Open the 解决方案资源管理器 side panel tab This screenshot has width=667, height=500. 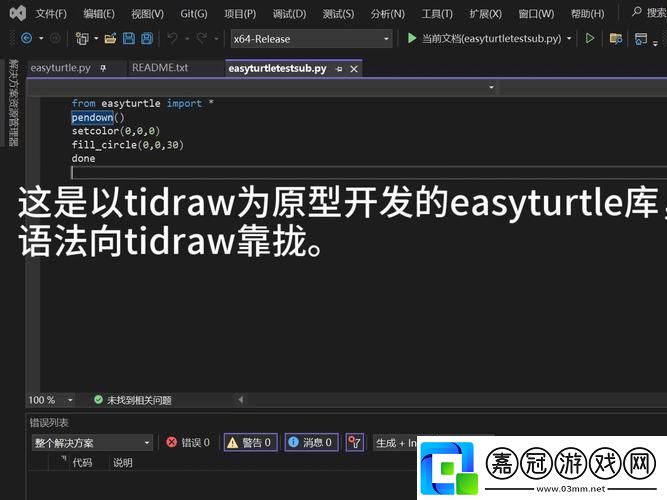click(13, 102)
